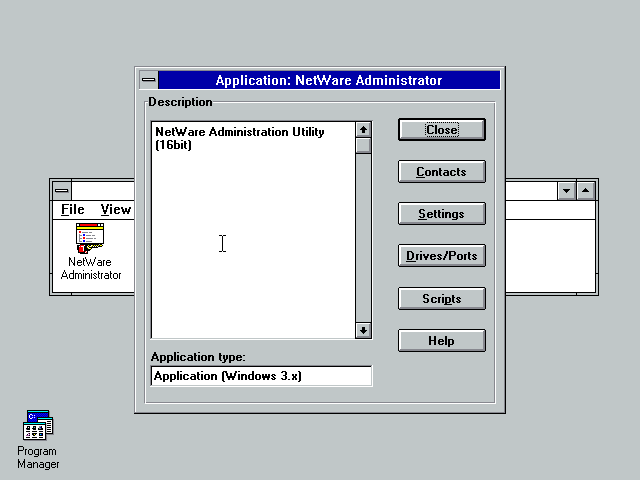Minimize the background window with down arrow

click(x=567, y=191)
